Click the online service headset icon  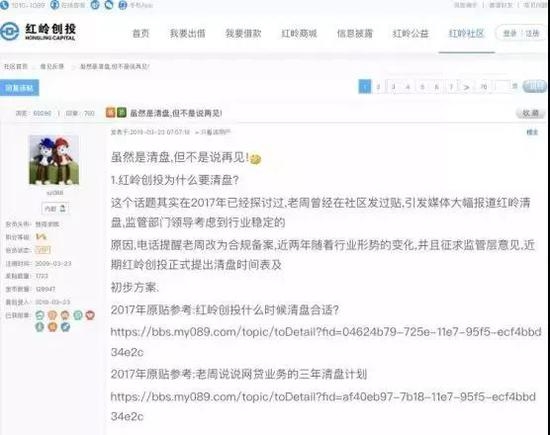[x=55, y=5]
